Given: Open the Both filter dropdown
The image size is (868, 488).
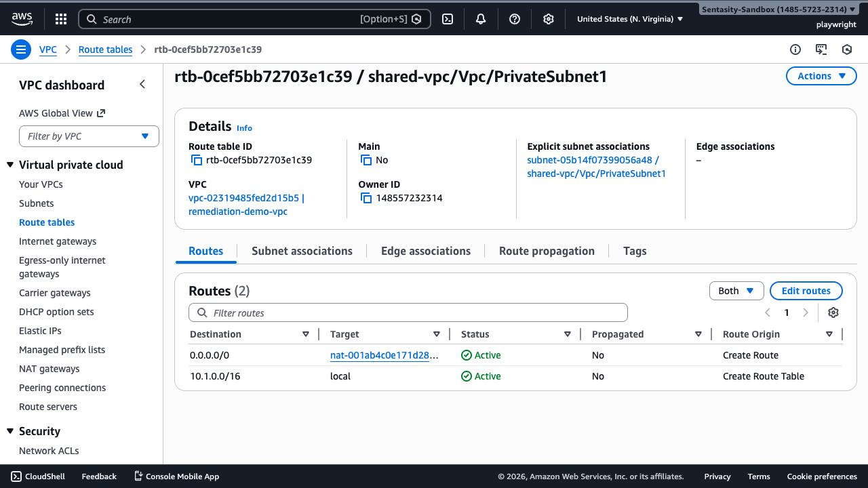Looking at the screenshot, I should [x=736, y=291].
